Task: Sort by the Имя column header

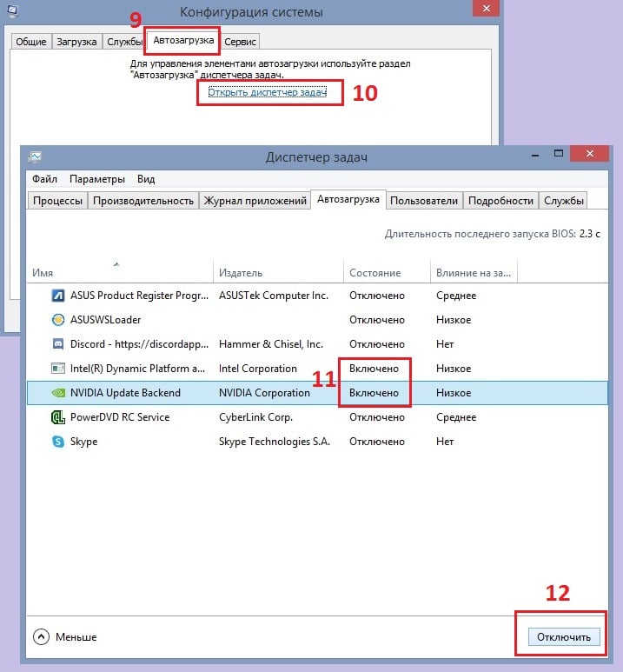Action: pos(120,273)
